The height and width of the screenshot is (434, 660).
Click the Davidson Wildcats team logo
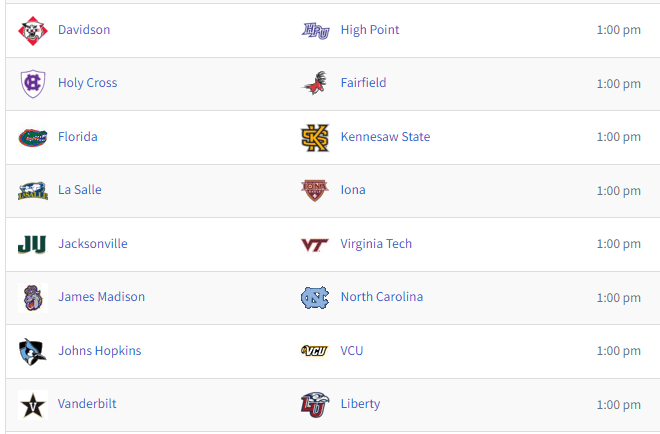[33, 30]
